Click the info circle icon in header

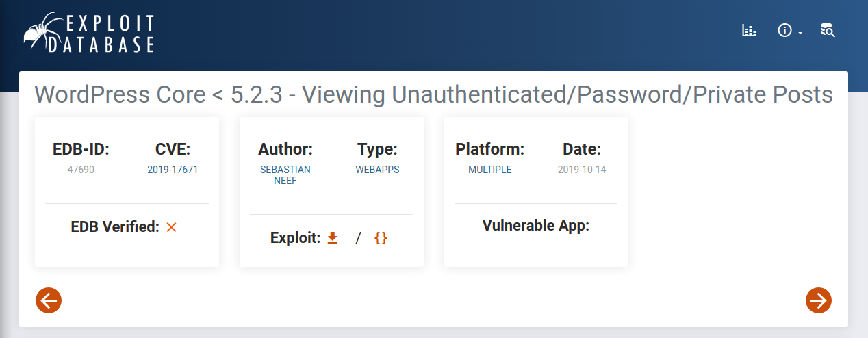(784, 30)
